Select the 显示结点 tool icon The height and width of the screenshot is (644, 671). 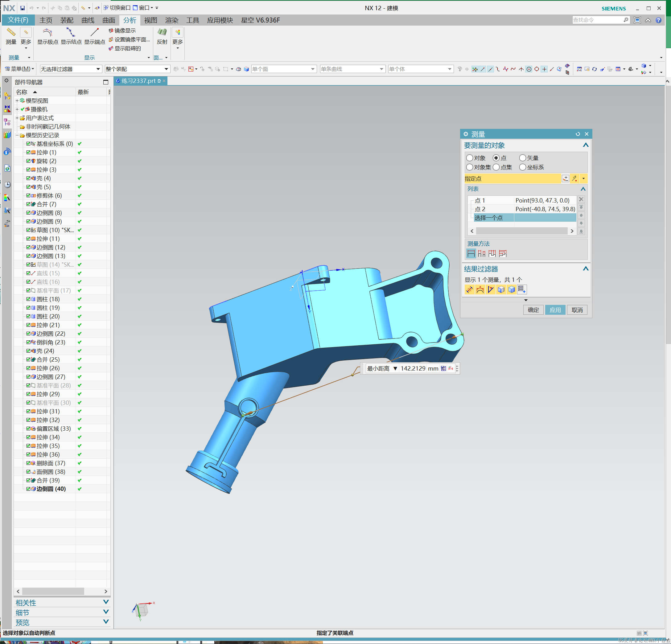point(71,36)
